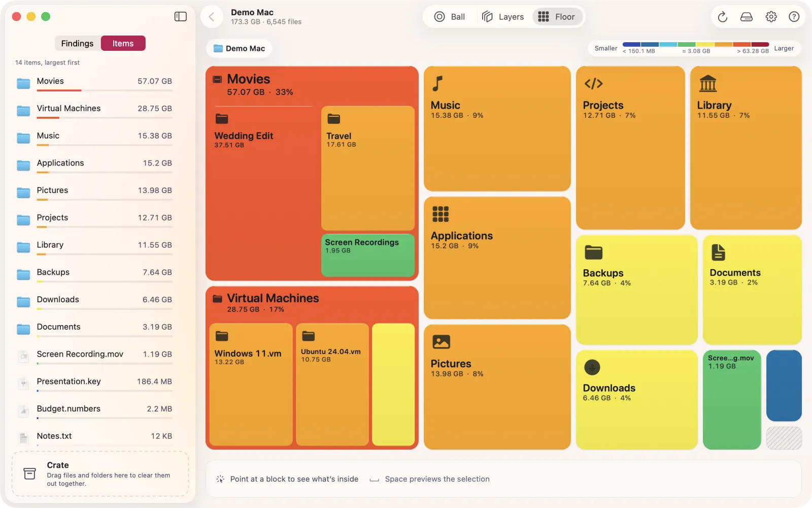Click the folder icon on Backups block
This screenshot has width=812, height=508.
tap(593, 252)
